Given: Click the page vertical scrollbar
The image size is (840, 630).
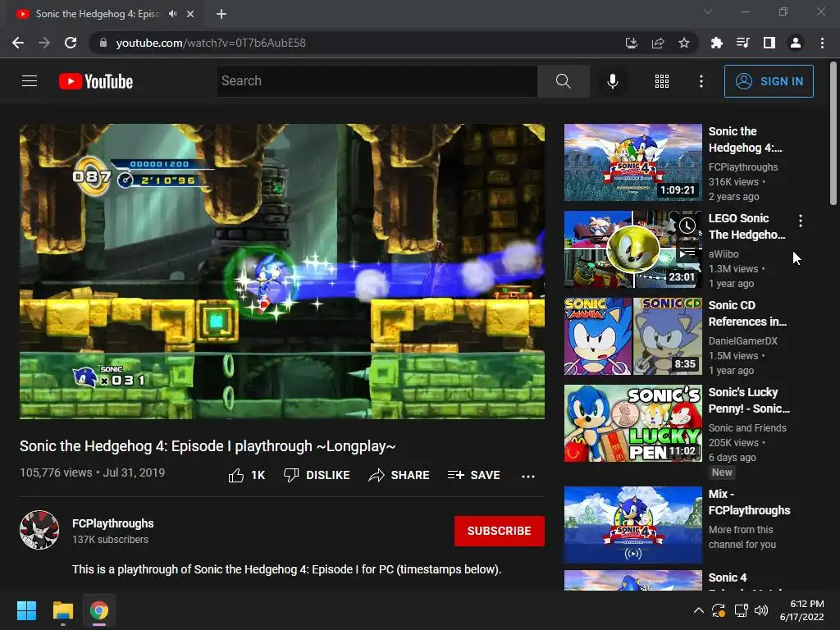Looking at the screenshot, I should point(833,134).
